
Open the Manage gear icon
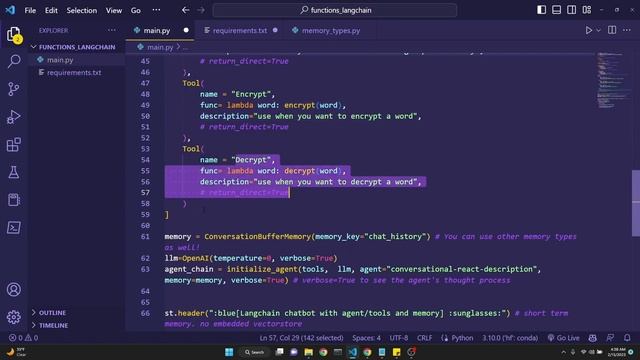point(14,317)
